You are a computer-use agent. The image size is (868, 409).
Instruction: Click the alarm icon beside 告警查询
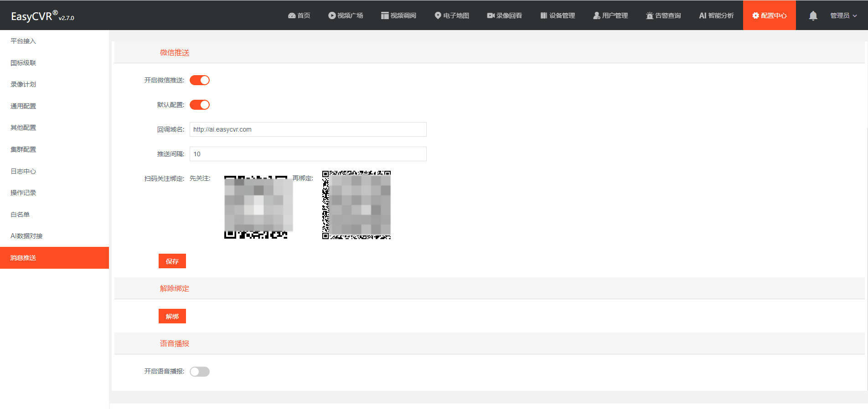650,15
